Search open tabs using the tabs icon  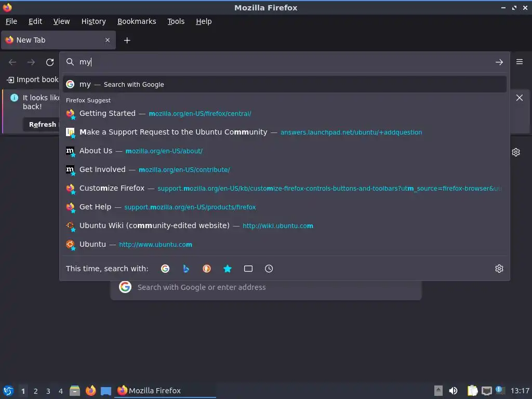(x=248, y=269)
